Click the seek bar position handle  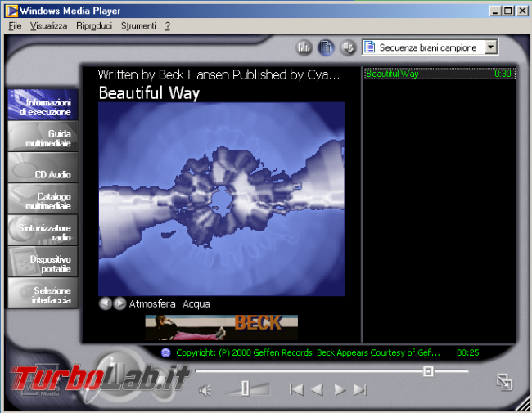tap(428, 371)
